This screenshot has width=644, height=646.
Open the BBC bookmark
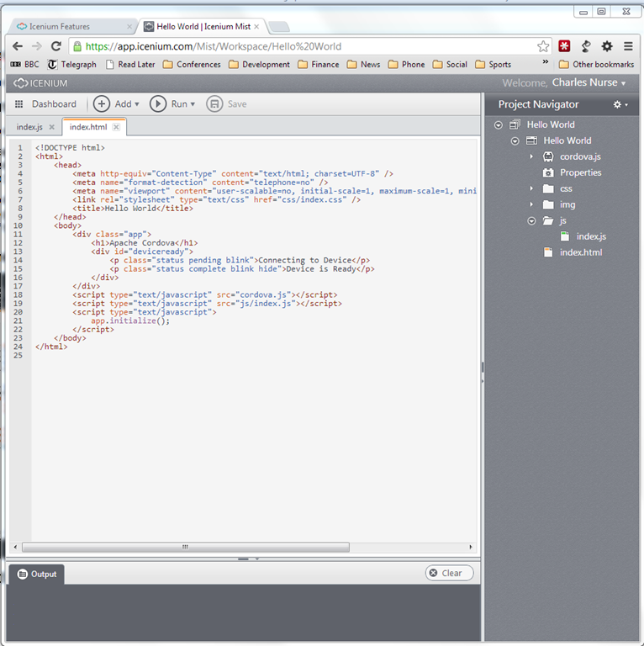(x=24, y=64)
